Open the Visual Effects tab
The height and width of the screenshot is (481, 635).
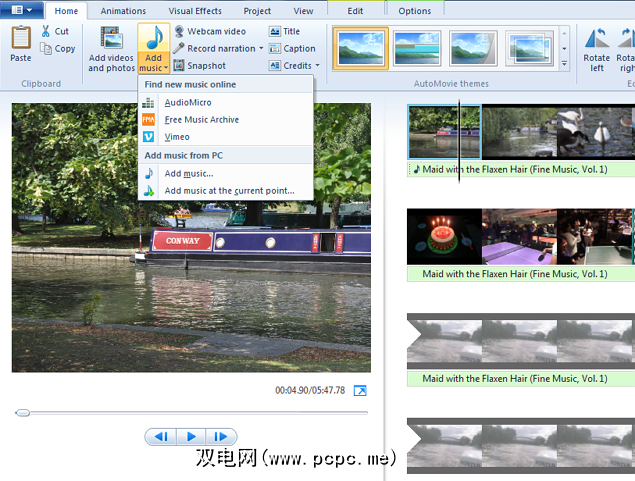pos(195,11)
